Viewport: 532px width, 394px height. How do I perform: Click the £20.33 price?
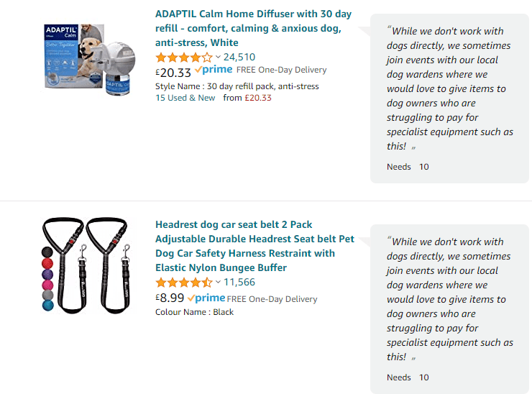173,71
